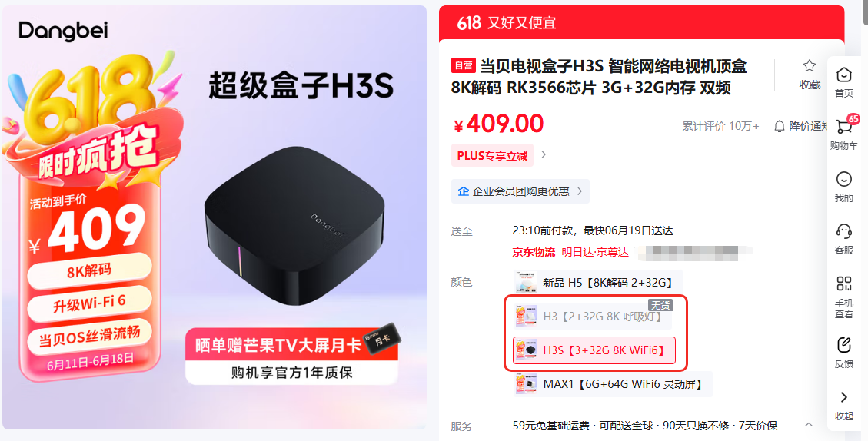Click the 收藏 star icon
Viewport: 868px width, 441px height.
tap(810, 66)
